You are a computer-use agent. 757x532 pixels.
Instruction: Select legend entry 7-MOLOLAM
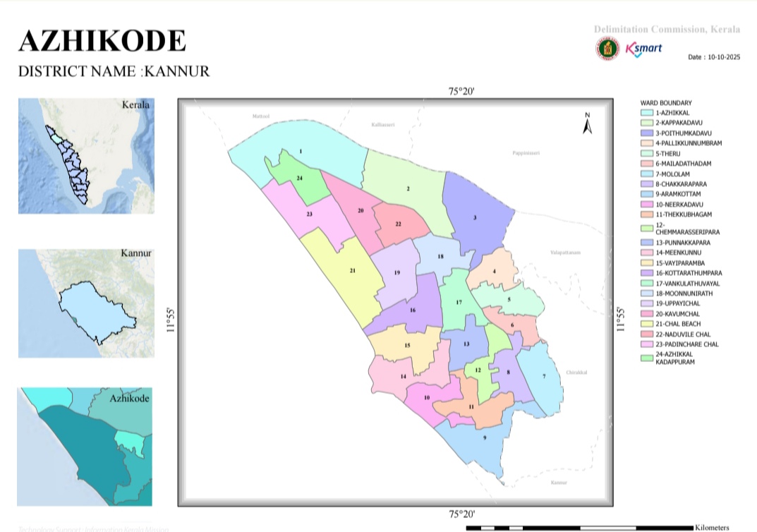click(x=665, y=174)
